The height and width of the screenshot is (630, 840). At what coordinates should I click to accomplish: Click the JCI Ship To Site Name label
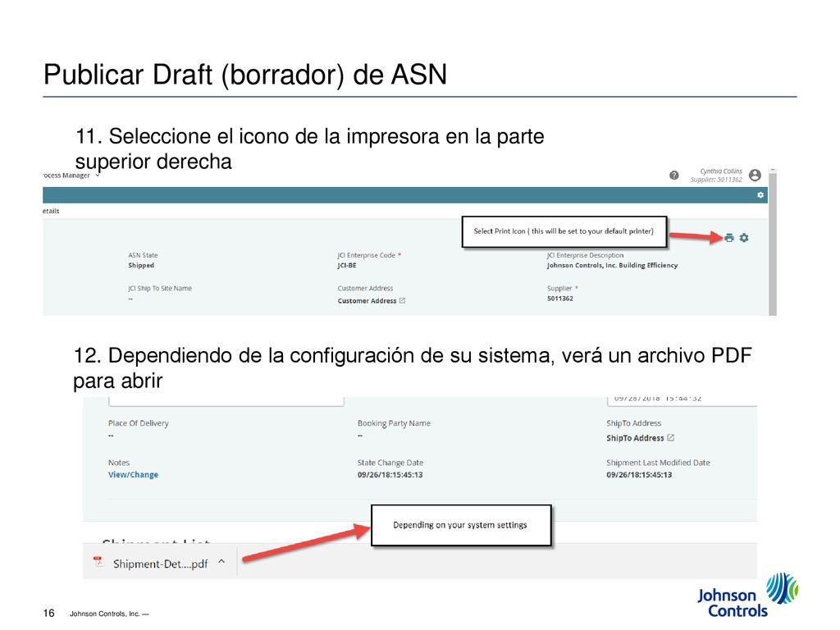tap(160, 288)
